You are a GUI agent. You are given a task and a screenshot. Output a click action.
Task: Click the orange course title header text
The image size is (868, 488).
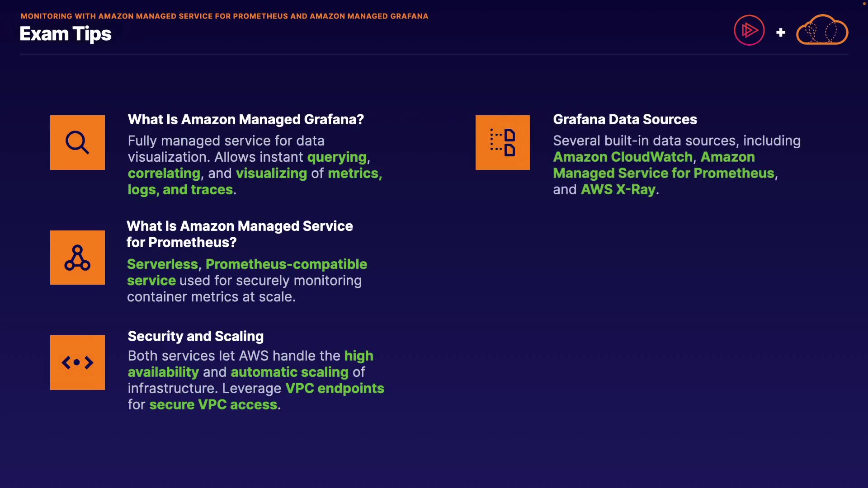tap(224, 16)
